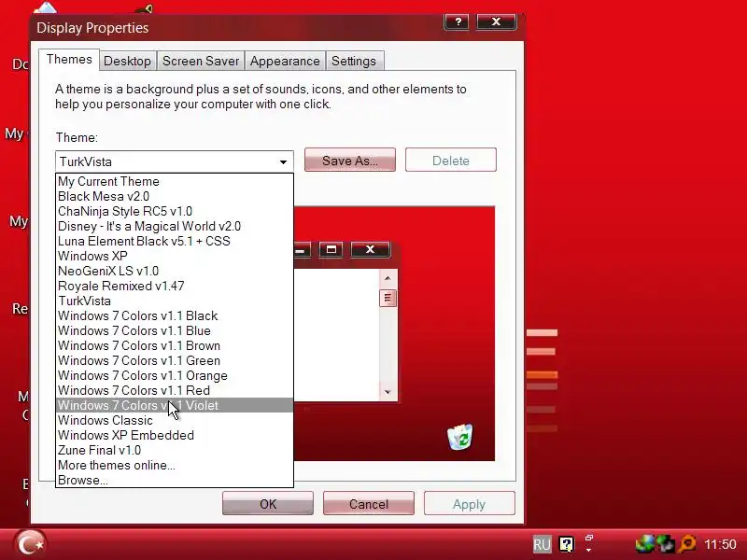The width and height of the screenshot is (747, 560).
Task: Click the Delete button
Action: click(451, 160)
